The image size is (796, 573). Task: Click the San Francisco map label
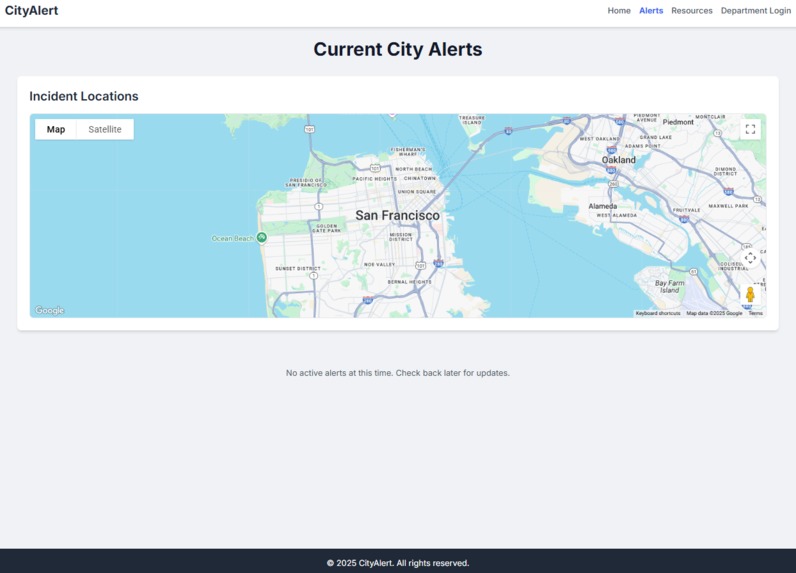tap(397, 215)
